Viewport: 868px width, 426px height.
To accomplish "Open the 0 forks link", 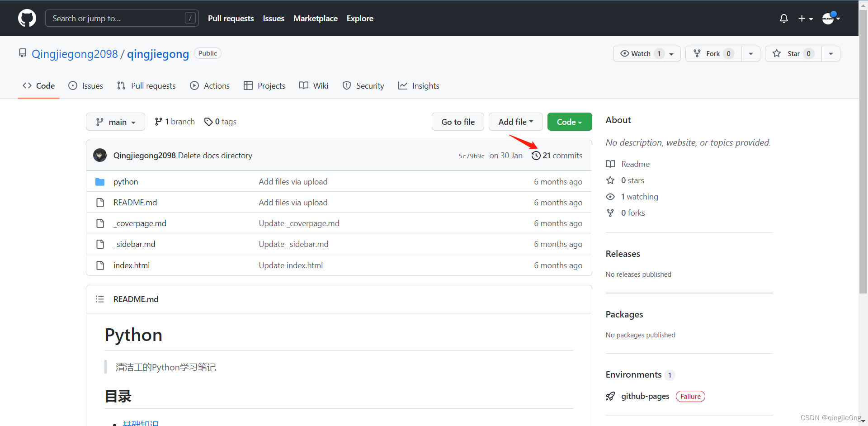I will coord(633,213).
